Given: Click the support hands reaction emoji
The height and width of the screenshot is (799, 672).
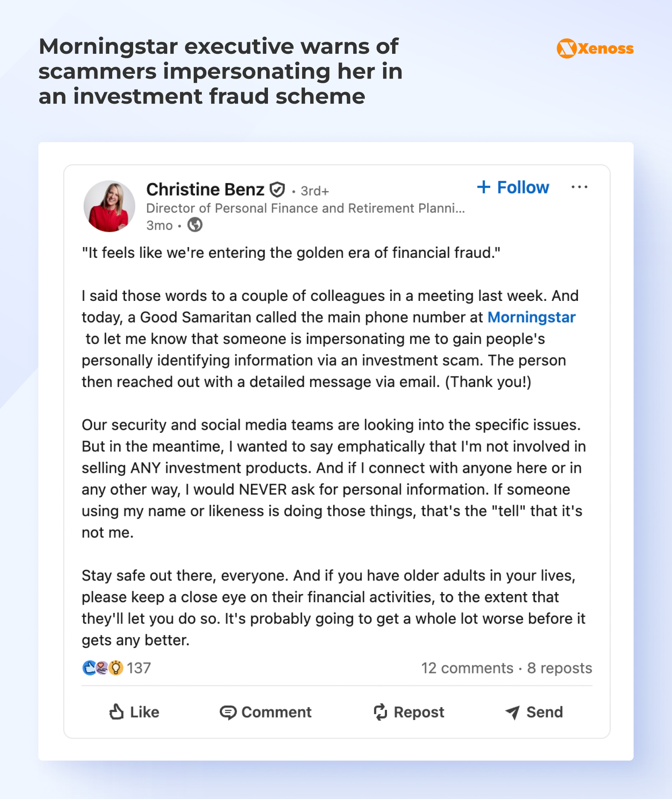Looking at the screenshot, I should [x=101, y=668].
